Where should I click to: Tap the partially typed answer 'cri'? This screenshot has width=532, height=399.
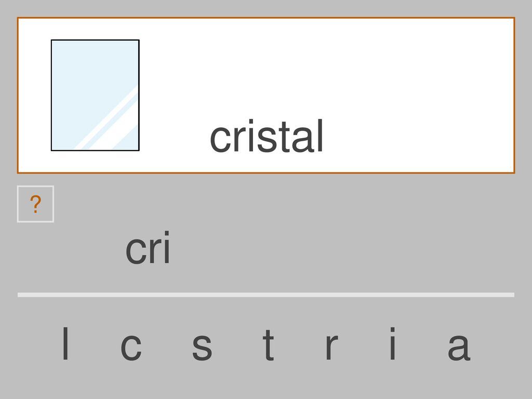coord(148,247)
